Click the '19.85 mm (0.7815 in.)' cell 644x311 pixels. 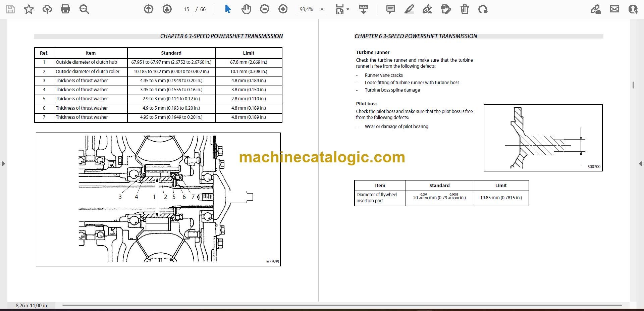(x=501, y=198)
